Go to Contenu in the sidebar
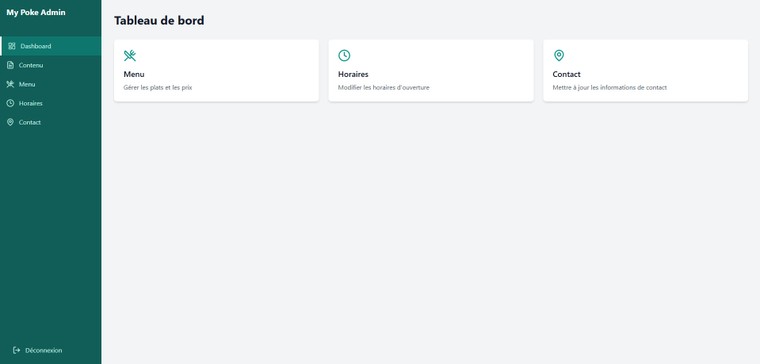Image resolution: width=760 pixels, height=364 pixels. point(50,65)
